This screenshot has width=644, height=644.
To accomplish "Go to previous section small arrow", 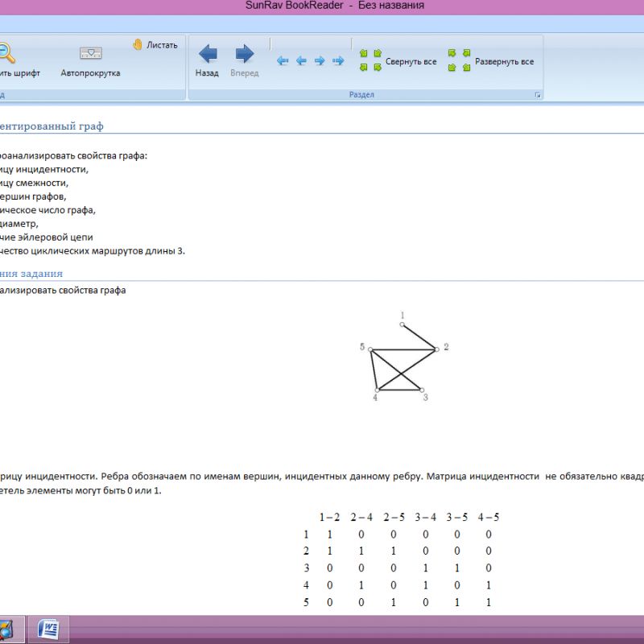I will click(x=301, y=61).
